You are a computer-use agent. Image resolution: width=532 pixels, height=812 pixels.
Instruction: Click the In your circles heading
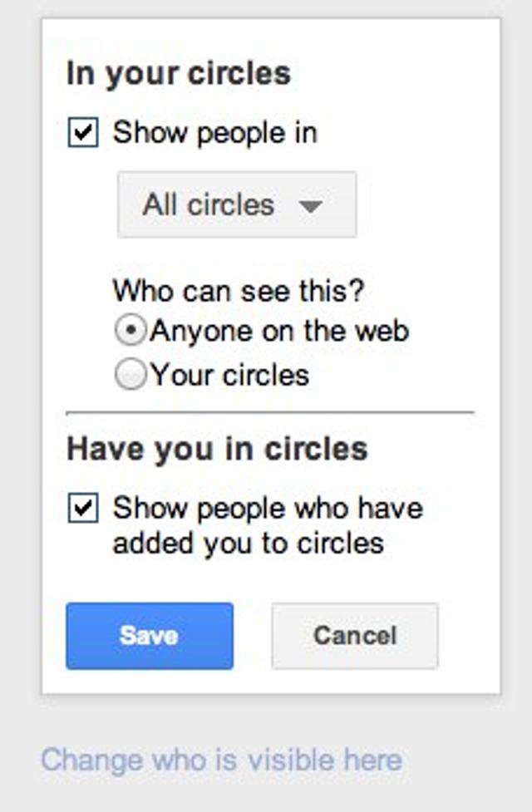[x=178, y=73]
